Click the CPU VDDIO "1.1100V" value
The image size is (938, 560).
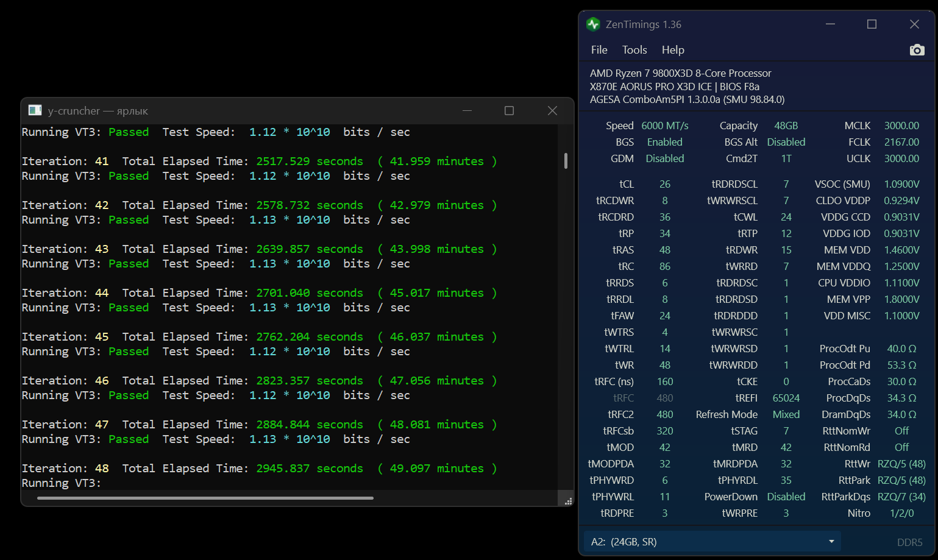pyautogui.click(x=901, y=283)
